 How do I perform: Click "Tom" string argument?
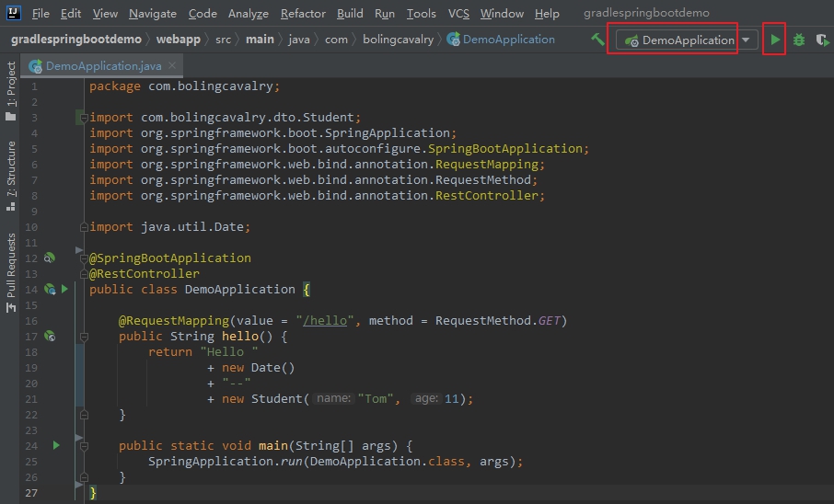(376, 399)
